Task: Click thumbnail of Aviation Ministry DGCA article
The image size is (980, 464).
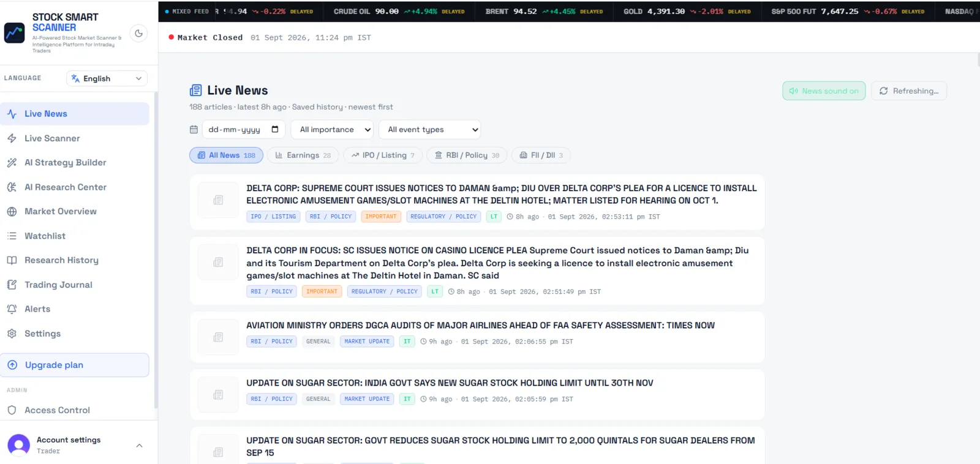Action: (x=218, y=337)
